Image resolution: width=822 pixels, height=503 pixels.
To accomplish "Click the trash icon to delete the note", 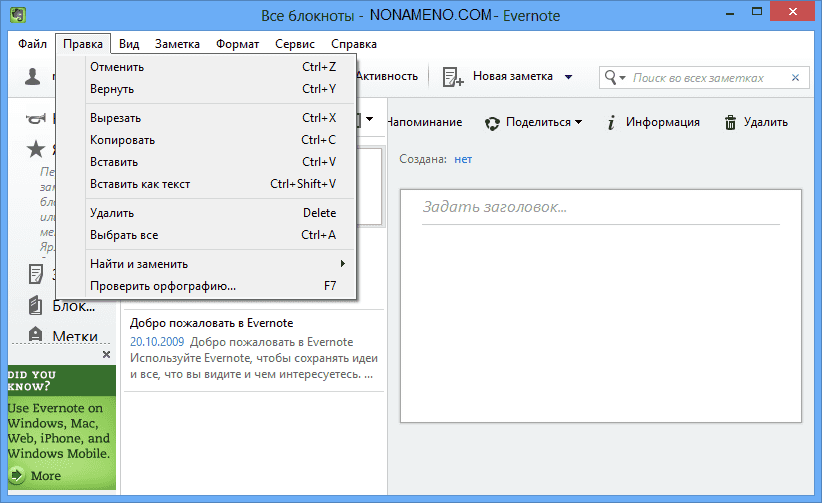I will 731,122.
